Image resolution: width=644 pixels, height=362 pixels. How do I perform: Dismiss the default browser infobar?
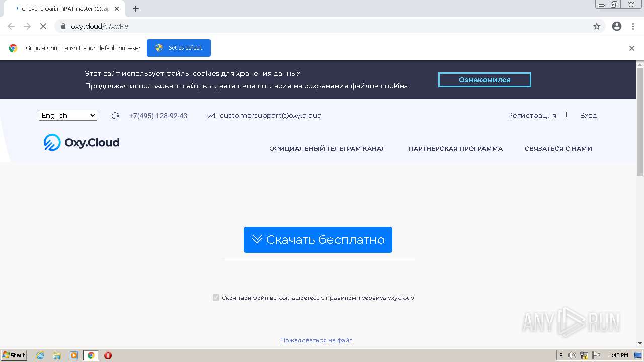pos(632,48)
